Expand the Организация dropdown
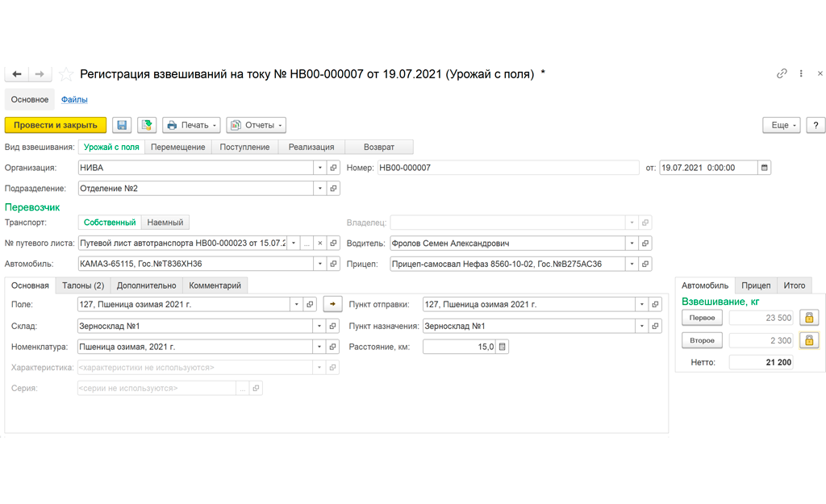This screenshot has width=826, height=504. (x=319, y=168)
